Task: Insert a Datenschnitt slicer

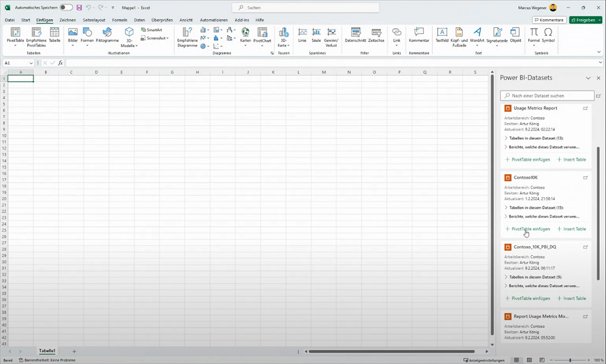Action: pyautogui.click(x=355, y=35)
